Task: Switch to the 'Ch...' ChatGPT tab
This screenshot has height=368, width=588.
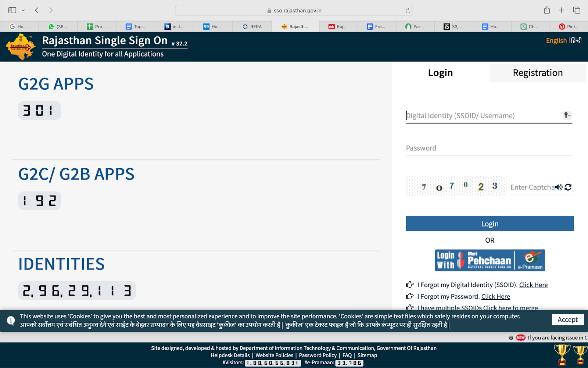Action: pyautogui.click(x=530, y=26)
